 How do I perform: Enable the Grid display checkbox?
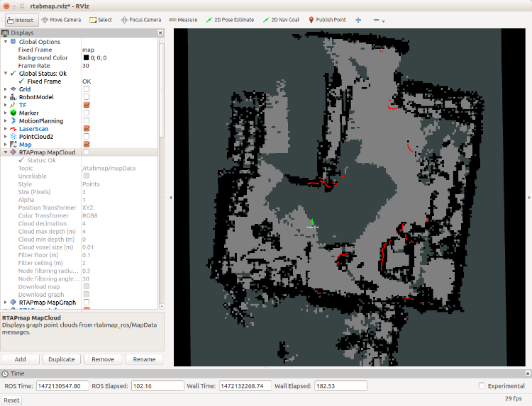click(x=86, y=89)
